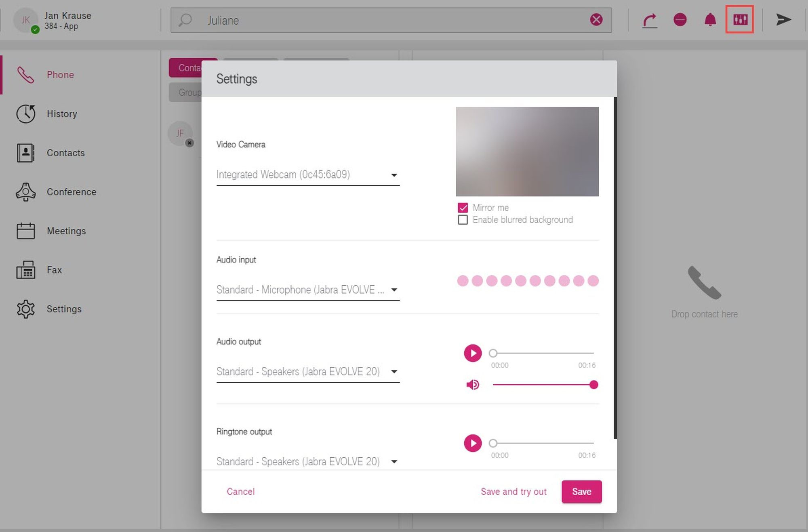Open the audio/video settings mixer icon

[740, 19]
